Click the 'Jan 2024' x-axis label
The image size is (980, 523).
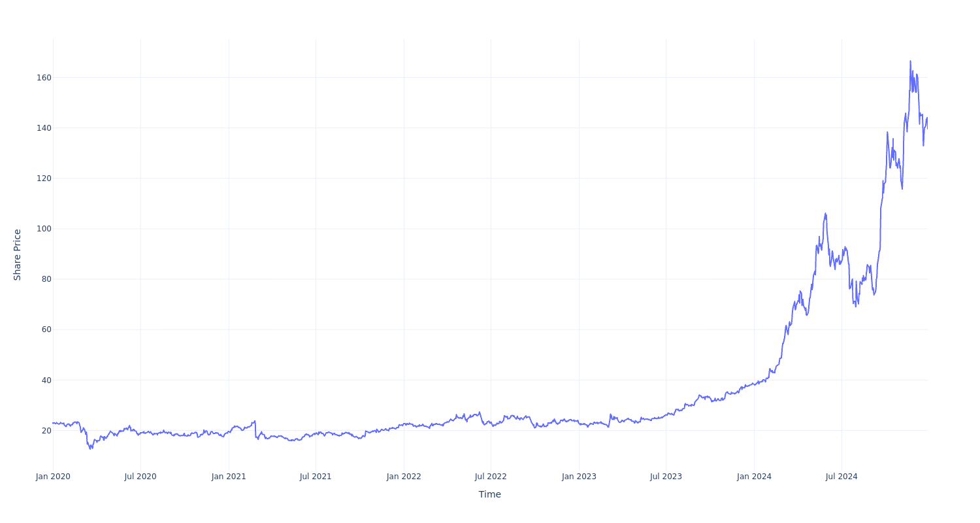pos(754,477)
